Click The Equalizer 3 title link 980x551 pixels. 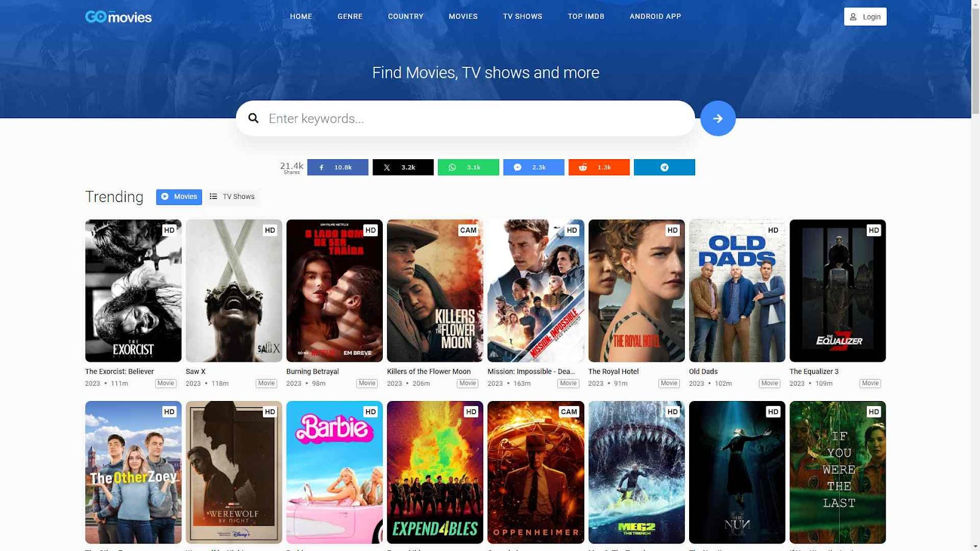coord(814,372)
